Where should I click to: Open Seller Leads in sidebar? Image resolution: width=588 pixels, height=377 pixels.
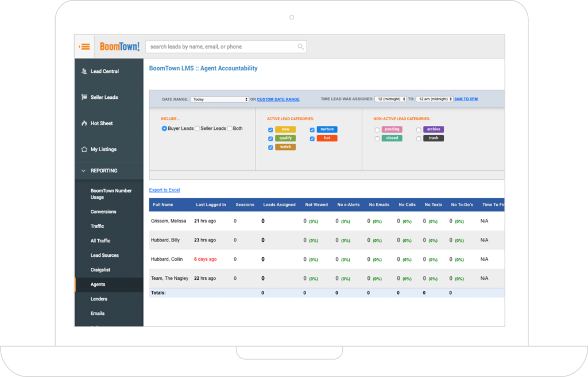point(105,97)
